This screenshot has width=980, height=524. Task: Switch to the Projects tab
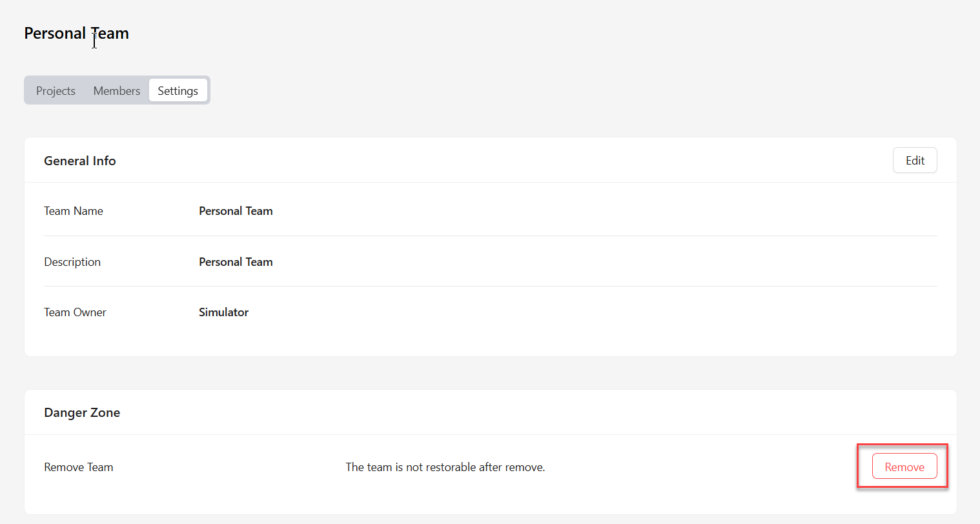[56, 91]
